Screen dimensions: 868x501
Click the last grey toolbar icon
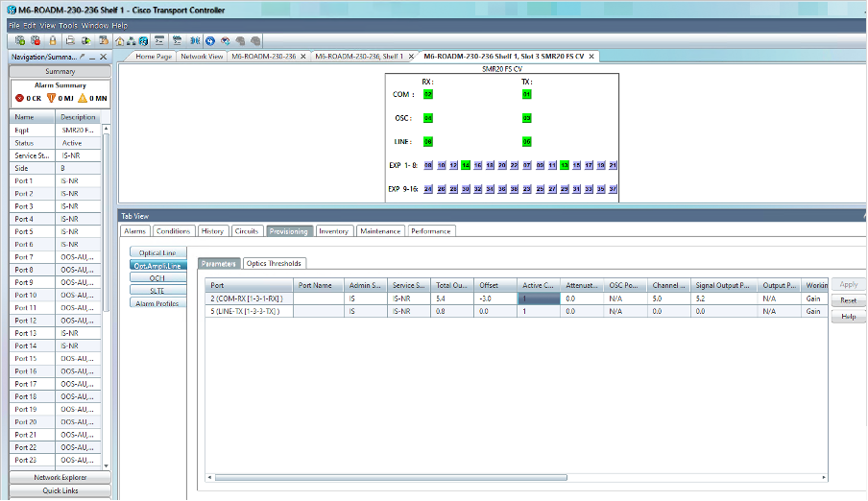pos(255,41)
